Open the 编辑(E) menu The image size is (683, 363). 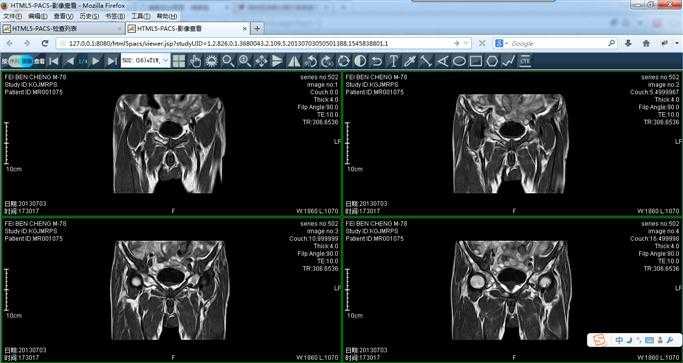point(38,16)
